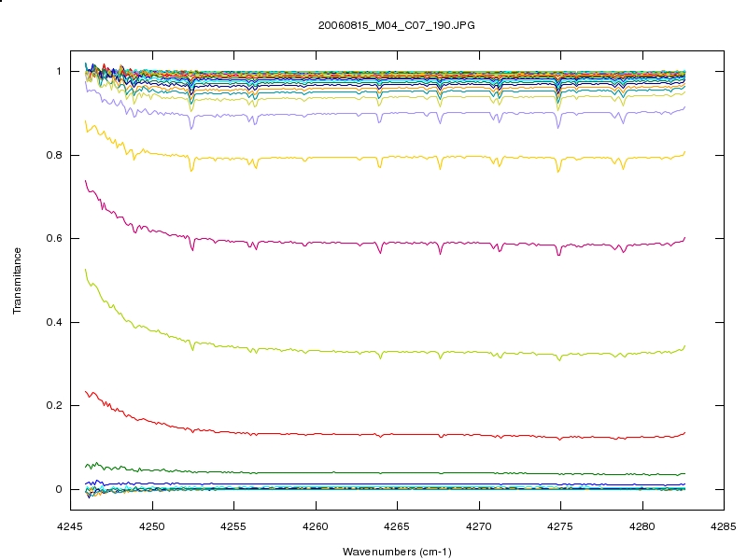747x560 pixels.
Task: Click the x-axis tick label 4265
Action: point(397,526)
